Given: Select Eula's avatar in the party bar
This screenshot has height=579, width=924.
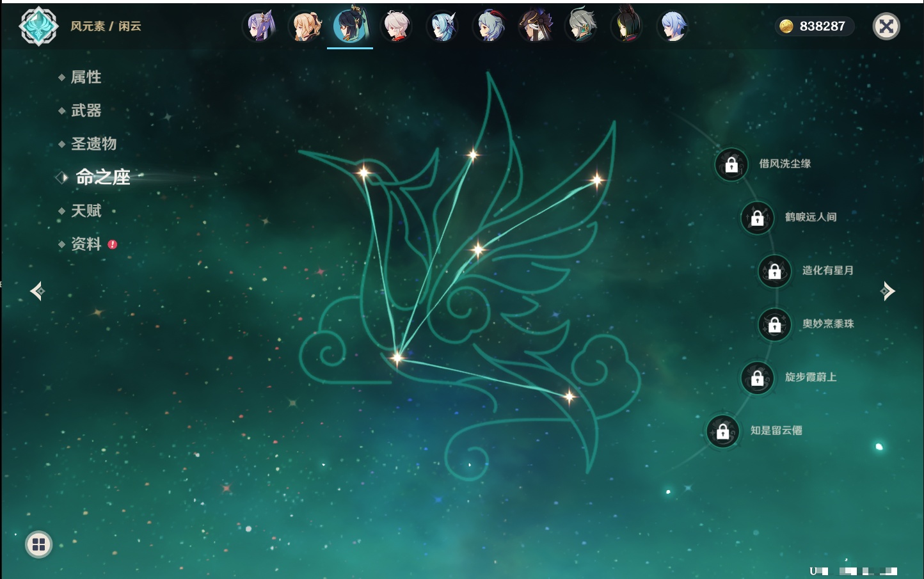Looking at the screenshot, I should pyautogui.click(x=443, y=27).
